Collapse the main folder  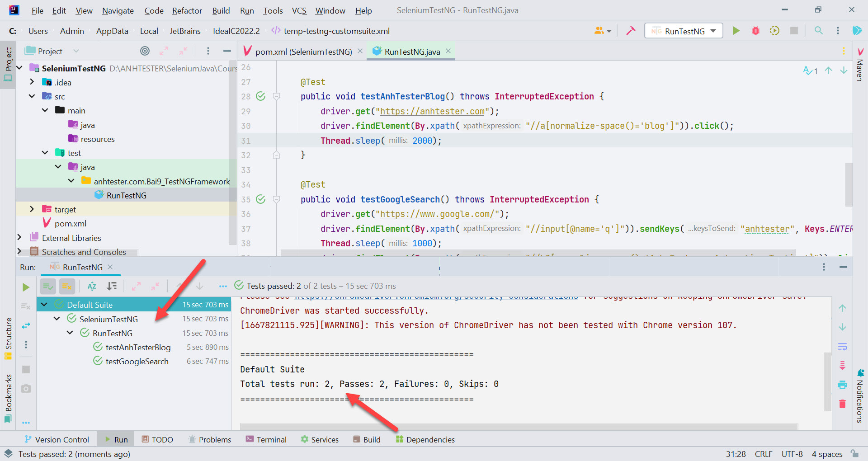(x=45, y=110)
